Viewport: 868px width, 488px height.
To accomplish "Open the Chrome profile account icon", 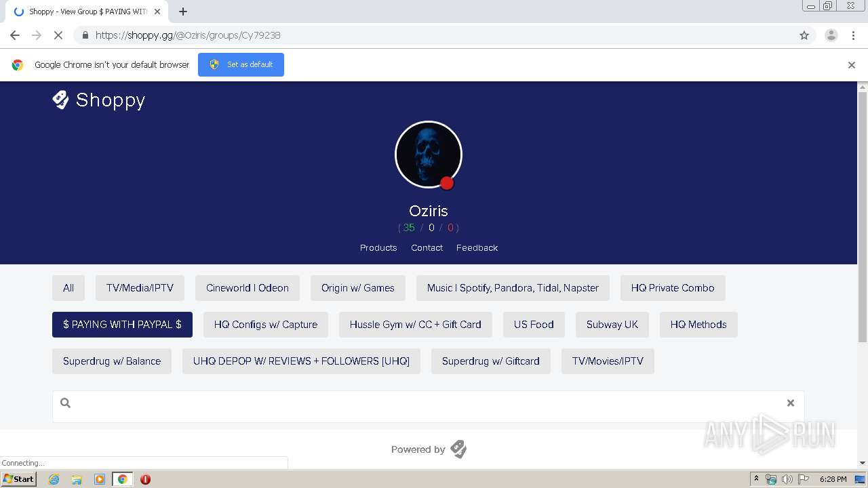I will click(831, 35).
